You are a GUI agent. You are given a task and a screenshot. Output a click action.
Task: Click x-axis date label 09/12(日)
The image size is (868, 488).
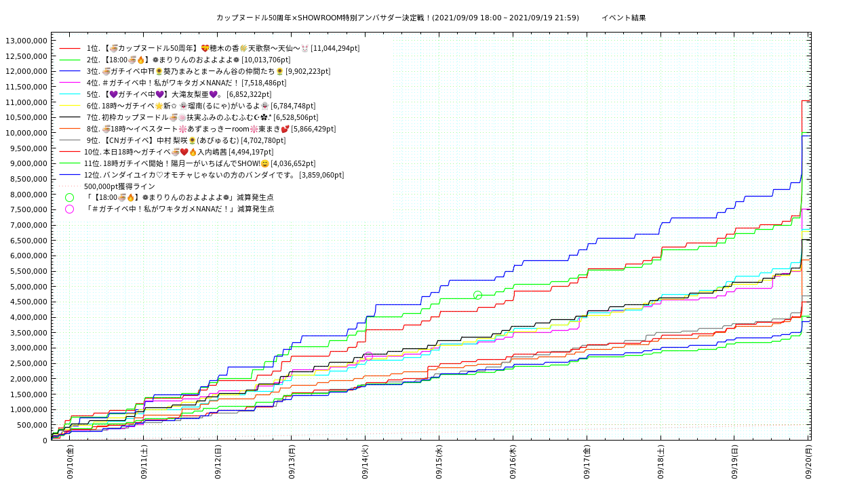(218, 462)
